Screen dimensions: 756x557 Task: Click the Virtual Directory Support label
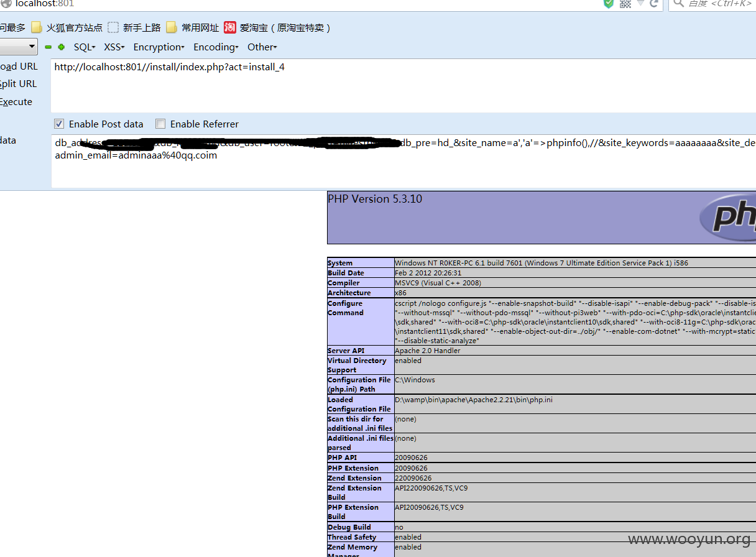click(357, 366)
